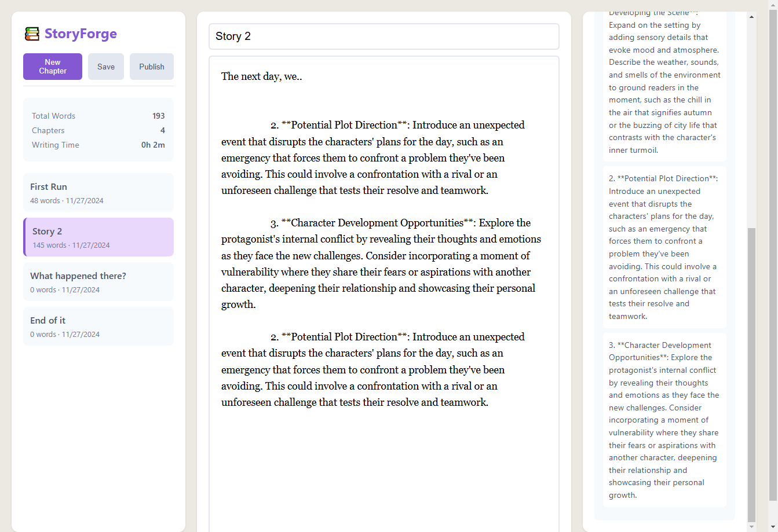Select the "Developing the Scene" suggestion card
This screenshot has width=778, height=532.
click(x=664, y=81)
